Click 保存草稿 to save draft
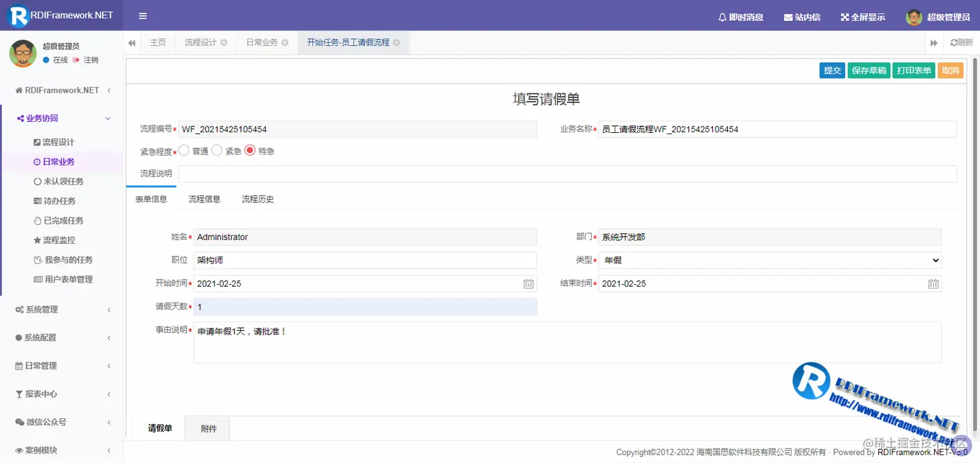Screen dimensions: 980x463 click(869, 70)
